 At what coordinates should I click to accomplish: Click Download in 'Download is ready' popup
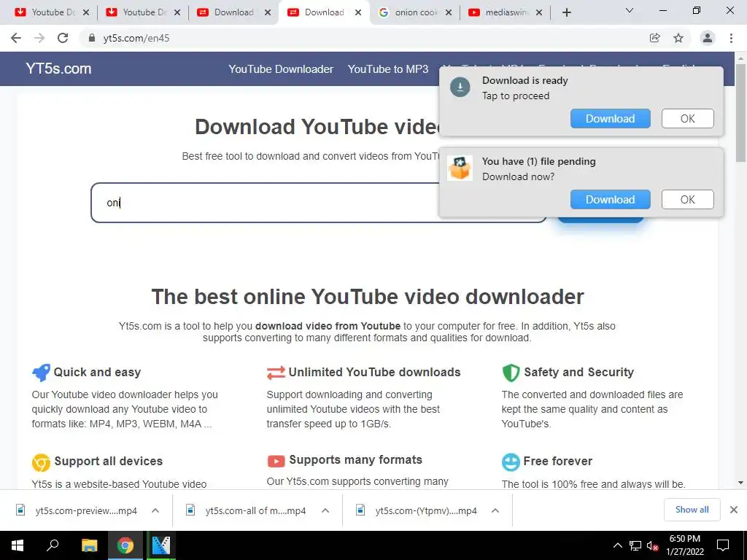tap(611, 119)
